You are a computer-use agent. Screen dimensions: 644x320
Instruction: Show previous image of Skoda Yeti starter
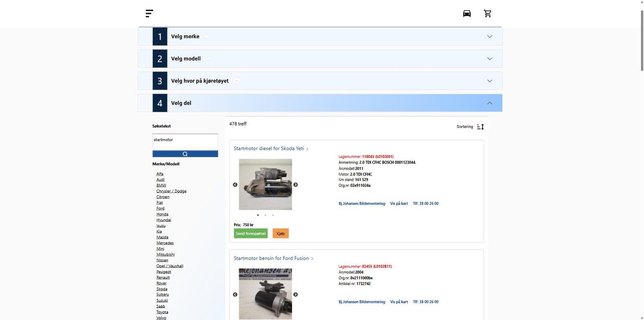pos(235,185)
